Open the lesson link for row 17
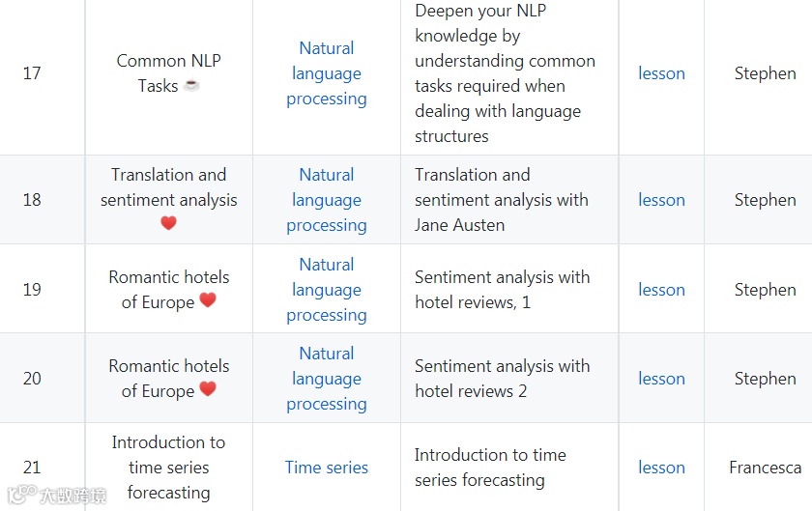Screen dimensions: 812x511 pos(661,73)
